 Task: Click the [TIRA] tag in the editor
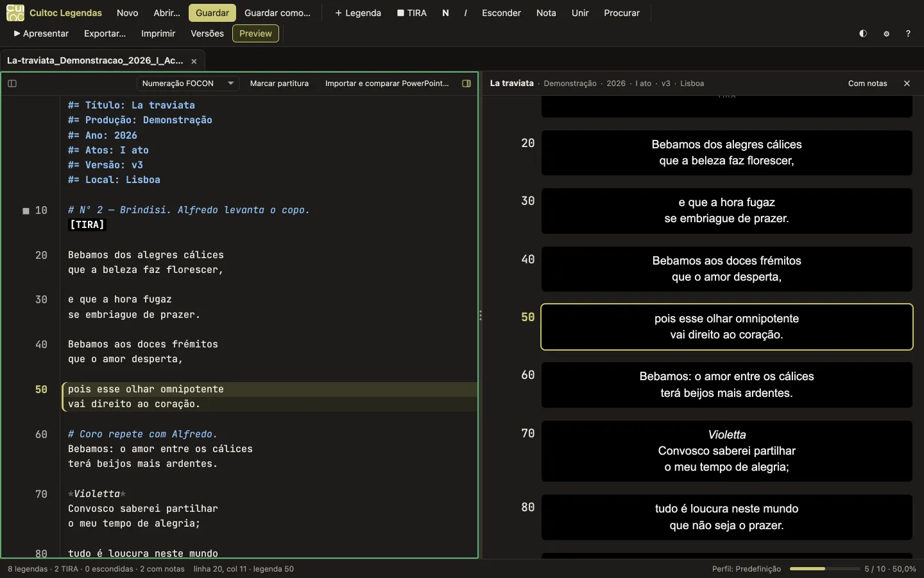pos(87,225)
